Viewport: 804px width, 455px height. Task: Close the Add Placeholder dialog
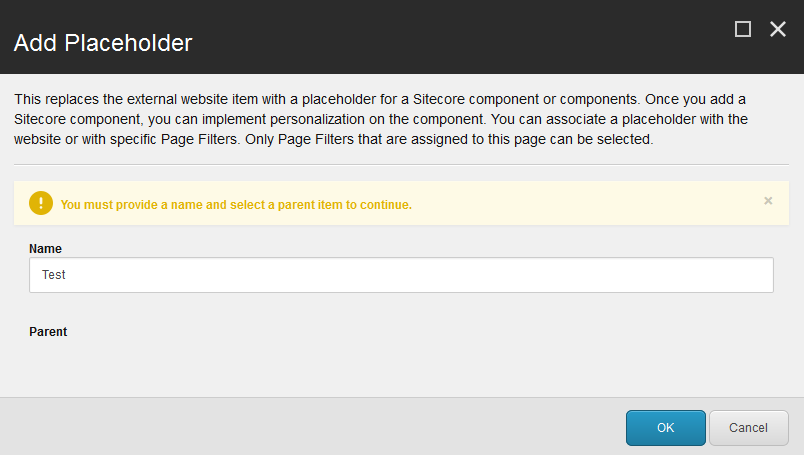point(778,30)
